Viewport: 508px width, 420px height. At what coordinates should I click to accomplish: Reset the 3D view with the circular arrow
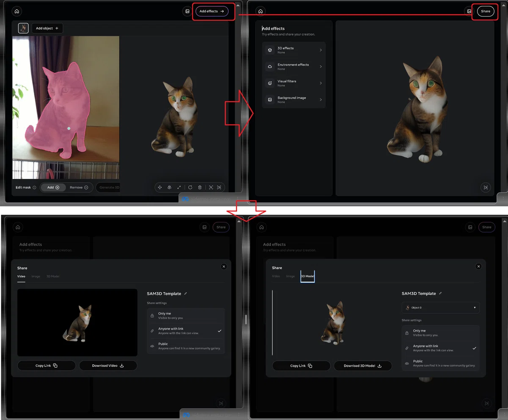tap(190, 187)
